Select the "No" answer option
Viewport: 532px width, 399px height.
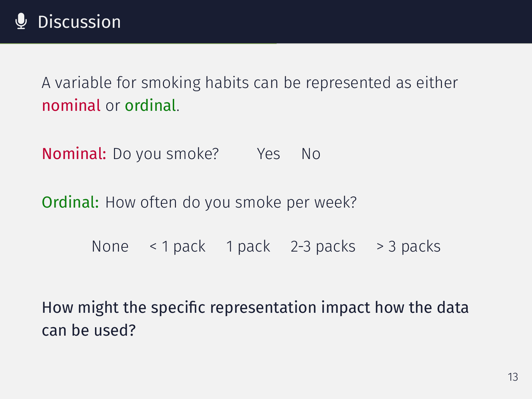point(311,154)
